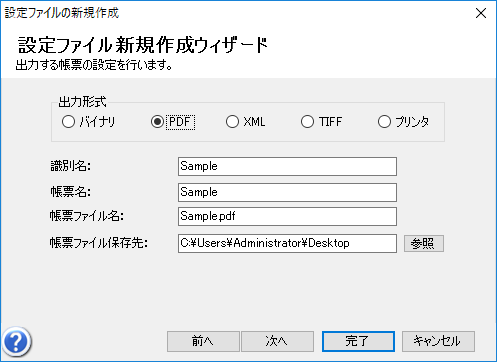Open help via blue question mark icon
Screen dimensions: 497x362
tap(16, 342)
